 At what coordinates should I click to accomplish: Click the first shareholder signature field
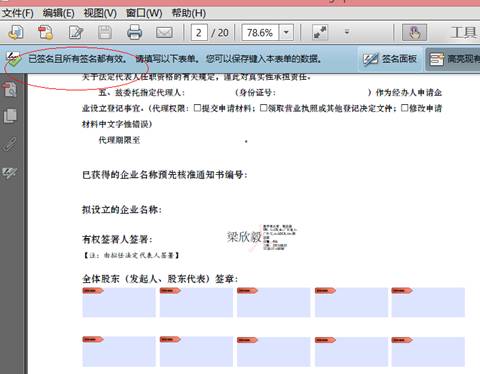[x=119, y=302]
